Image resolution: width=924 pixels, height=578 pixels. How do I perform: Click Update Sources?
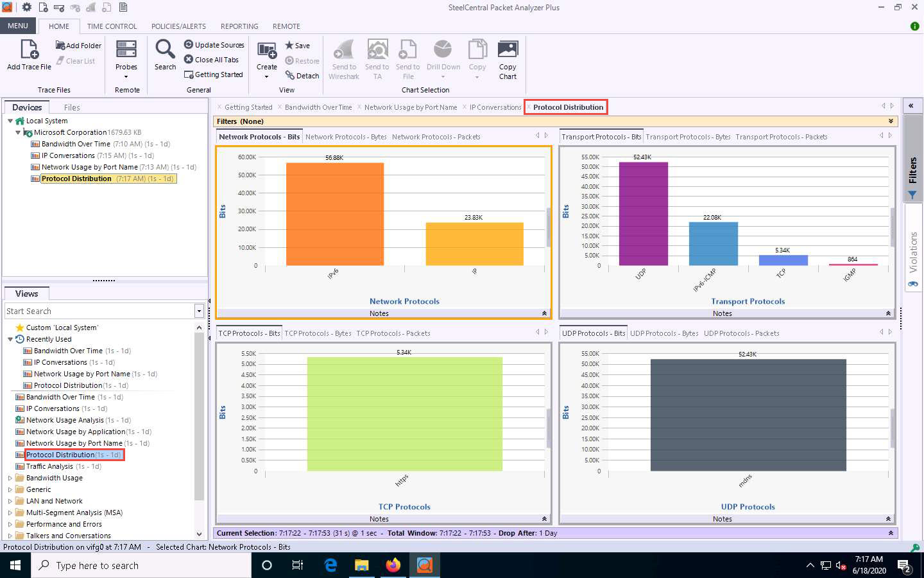[214, 45]
